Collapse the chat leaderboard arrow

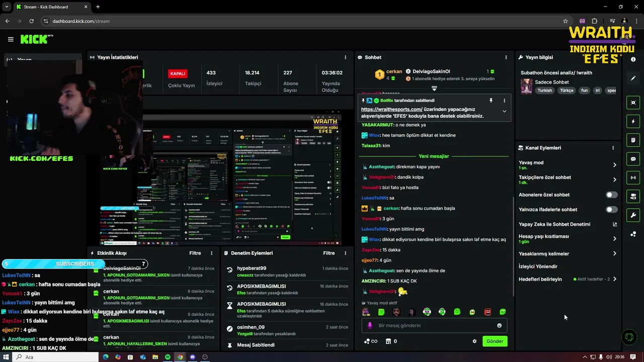click(434, 88)
